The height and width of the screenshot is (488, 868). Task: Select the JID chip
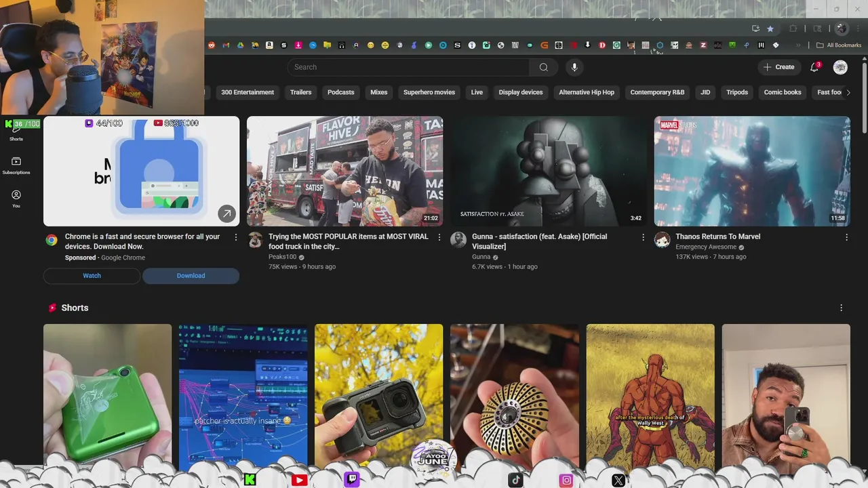pos(705,92)
